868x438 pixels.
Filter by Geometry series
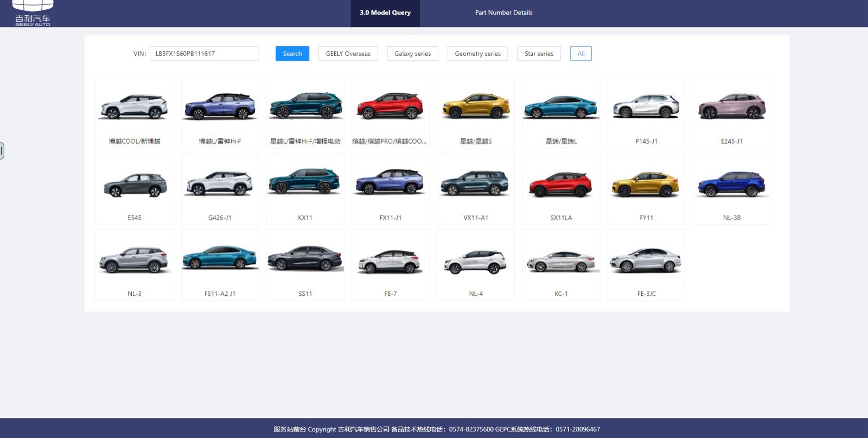(478, 54)
